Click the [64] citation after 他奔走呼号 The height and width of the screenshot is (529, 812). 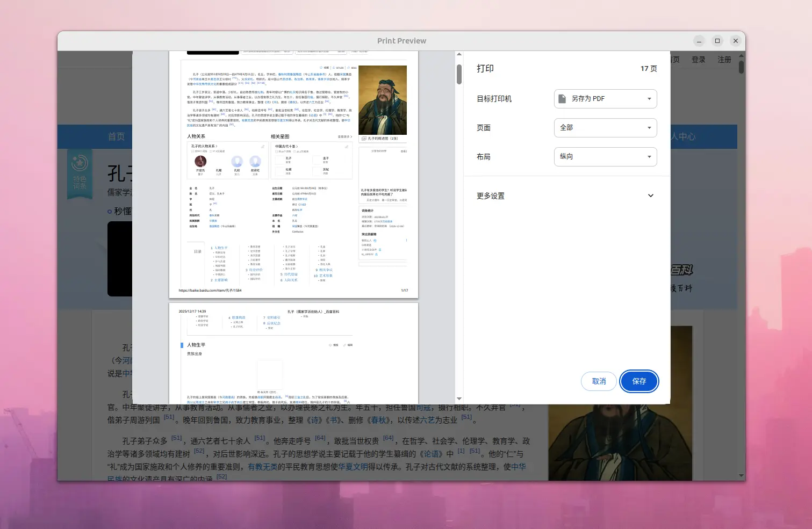click(320, 438)
